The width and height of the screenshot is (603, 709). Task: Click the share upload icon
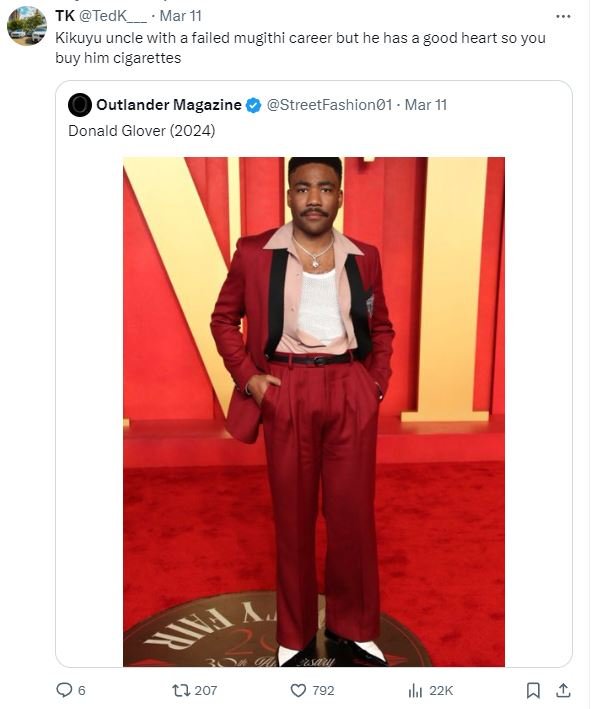click(563, 690)
